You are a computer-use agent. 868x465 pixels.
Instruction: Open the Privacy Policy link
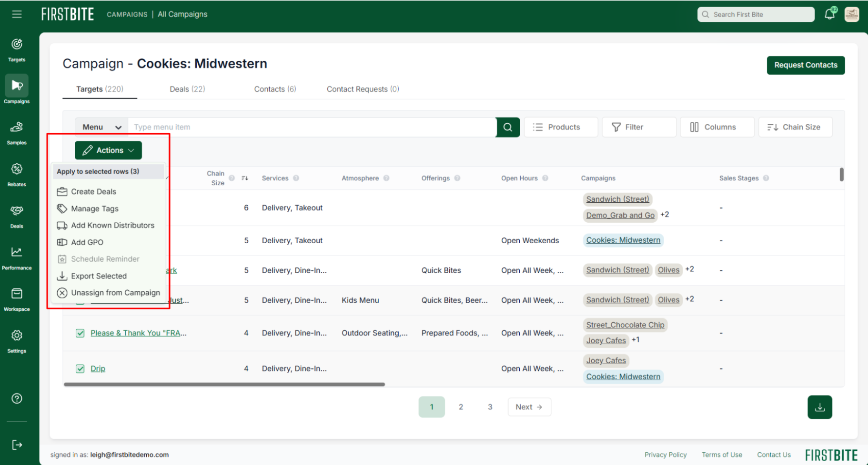click(x=666, y=455)
